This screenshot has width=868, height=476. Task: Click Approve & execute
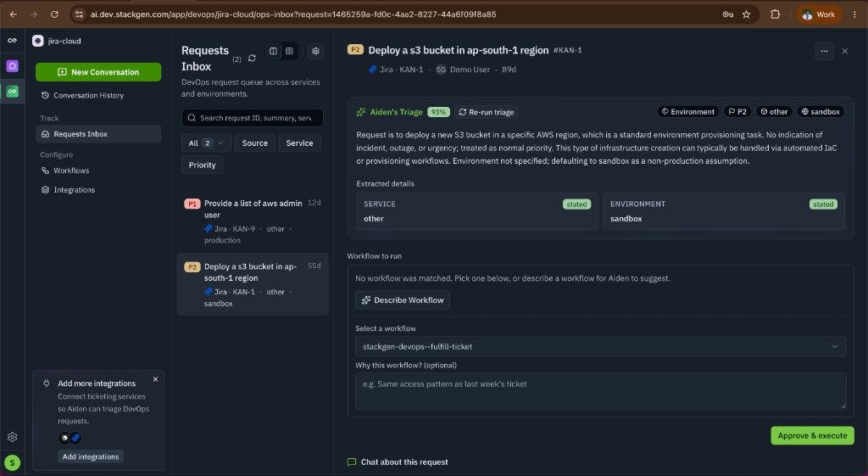812,435
